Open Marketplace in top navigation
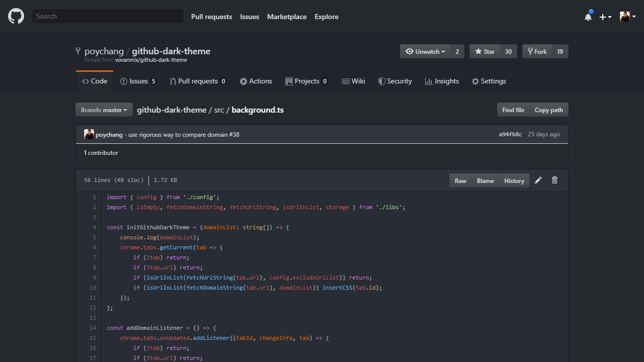 [x=287, y=17]
